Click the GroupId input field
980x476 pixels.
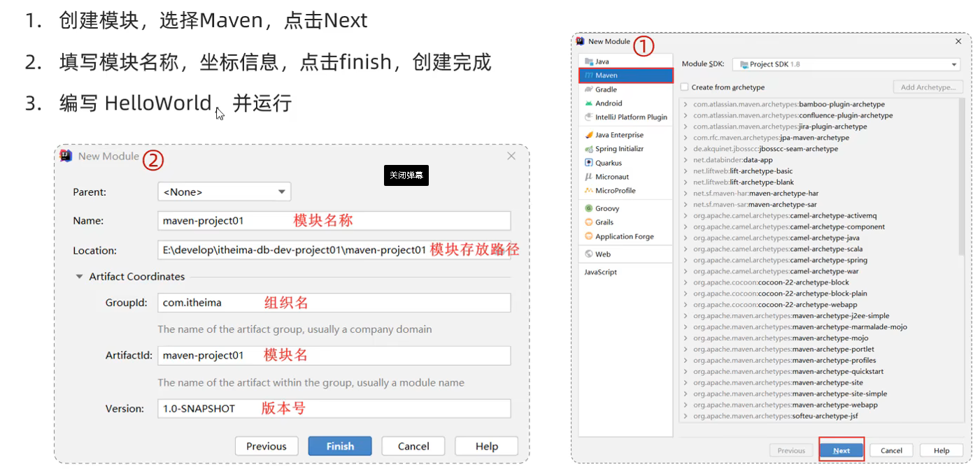coord(334,303)
